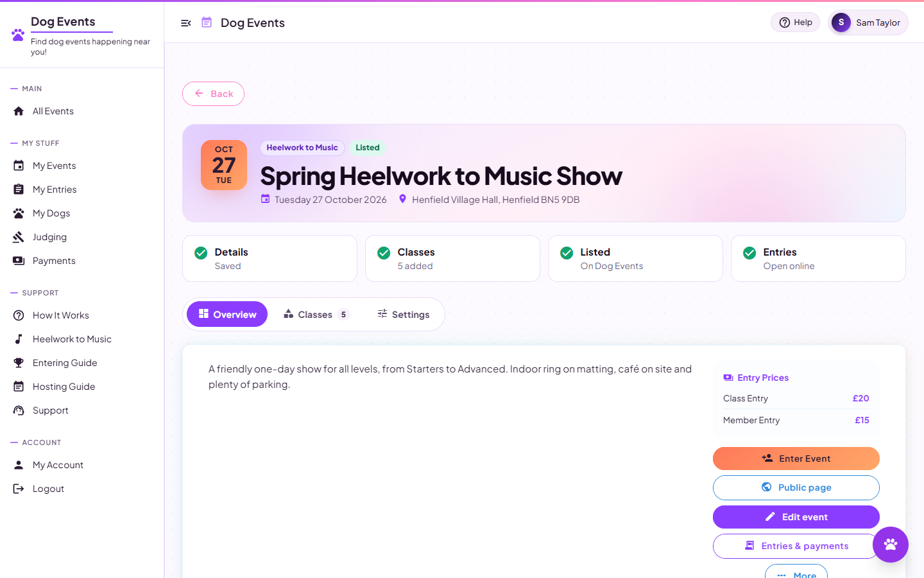Viewport: 924px width, 578px height.
Task: Open All Events in the sidebar
Action: tap(81, 111)
